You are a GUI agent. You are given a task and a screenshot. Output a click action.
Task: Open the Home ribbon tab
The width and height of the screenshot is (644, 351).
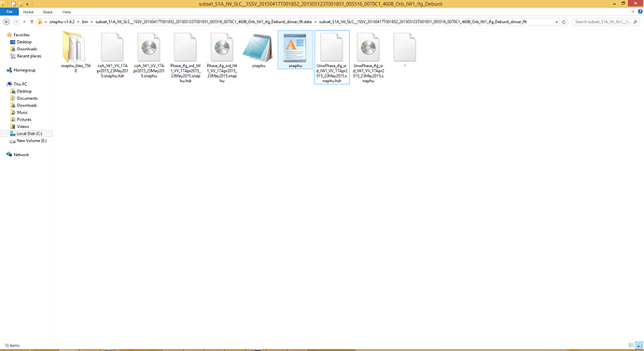(28, 12)
